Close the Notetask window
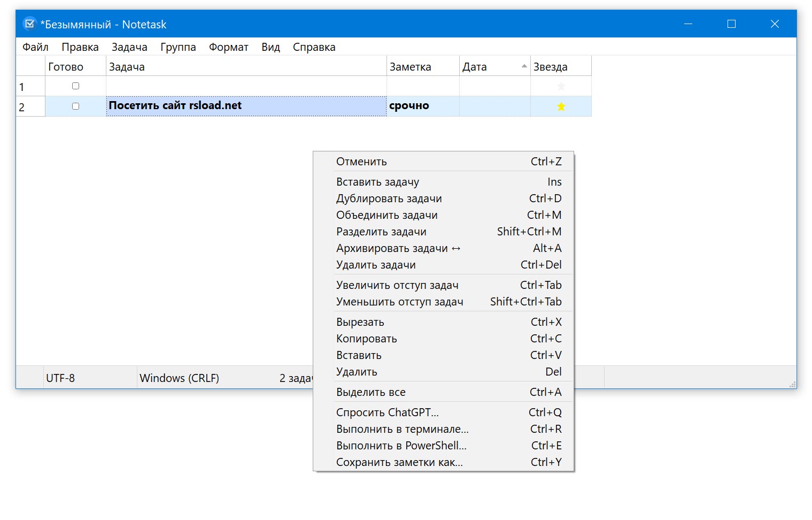Viewport: 812px width, 520px height. (775, 24)
